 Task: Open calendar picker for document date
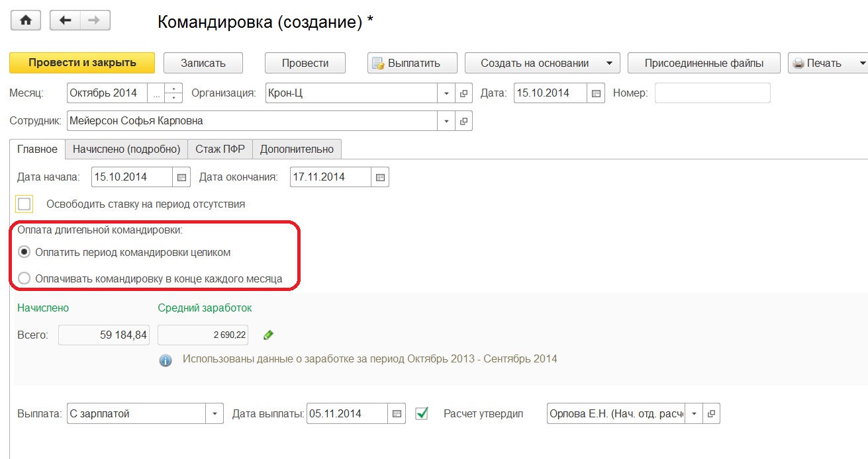pyautogui.click(x=596, y=93)
